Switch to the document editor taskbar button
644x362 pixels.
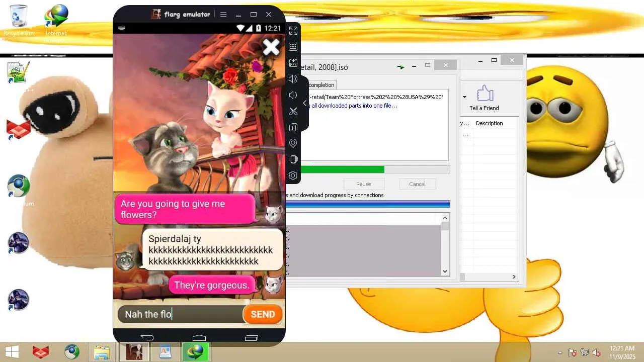pos(165,352)
